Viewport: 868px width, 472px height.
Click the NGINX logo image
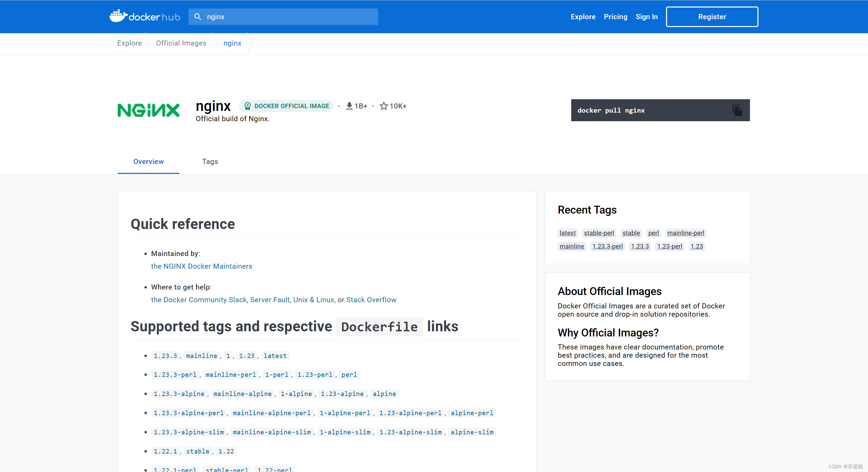(148, 110)
